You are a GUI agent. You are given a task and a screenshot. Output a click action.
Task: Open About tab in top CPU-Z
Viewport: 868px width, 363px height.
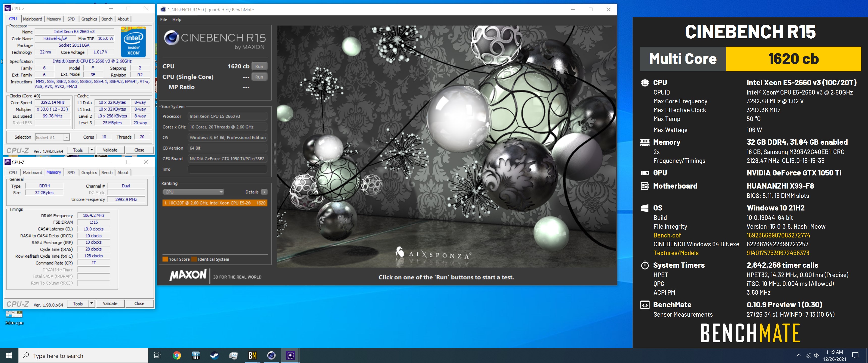pos(123,19)
